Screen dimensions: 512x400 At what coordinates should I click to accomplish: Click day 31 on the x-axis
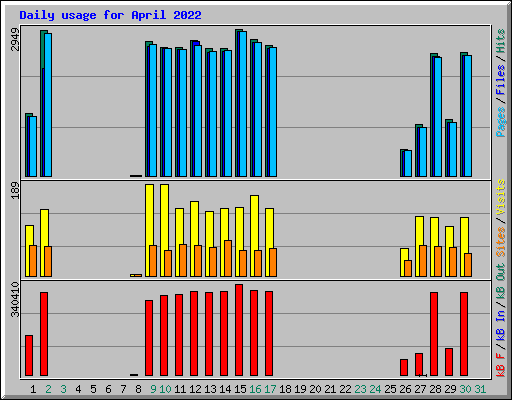pos(480,389)
